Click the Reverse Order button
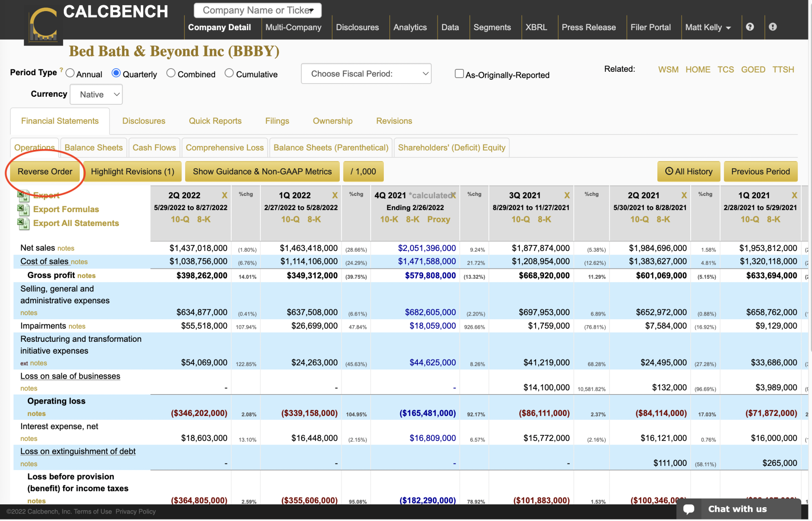812x521 pixels. pyautogui.click(x=45, y=172)
